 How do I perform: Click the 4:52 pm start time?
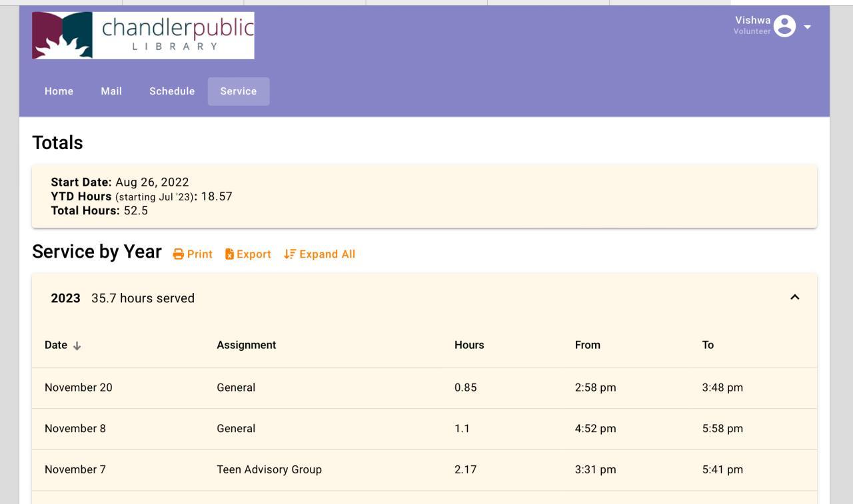[596, 429]
